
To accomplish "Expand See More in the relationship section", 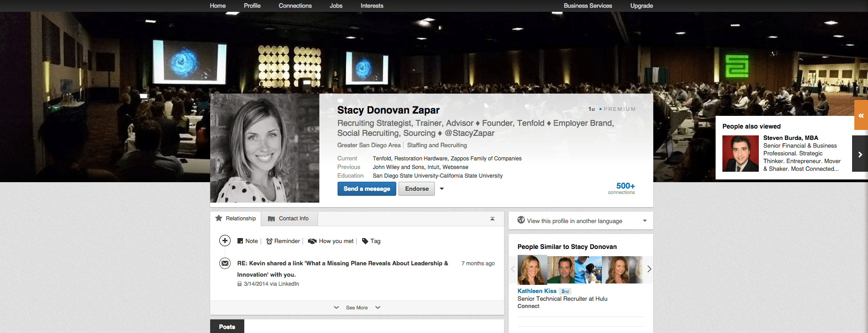I will 357,308.
